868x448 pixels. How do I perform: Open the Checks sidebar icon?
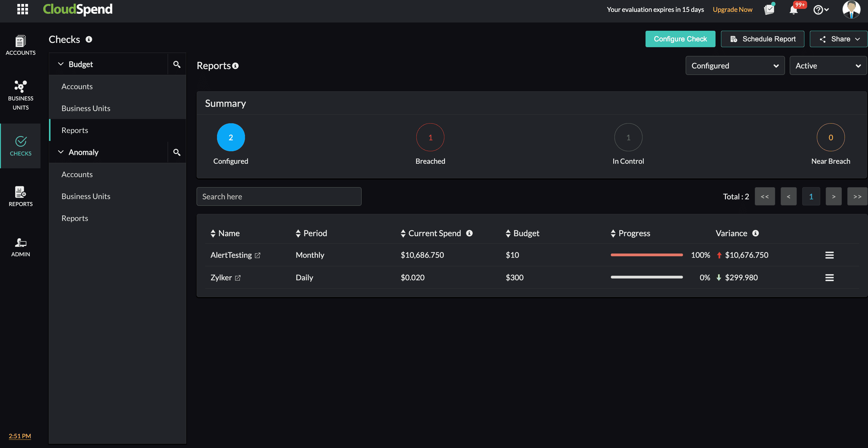[x=21, y=146]
